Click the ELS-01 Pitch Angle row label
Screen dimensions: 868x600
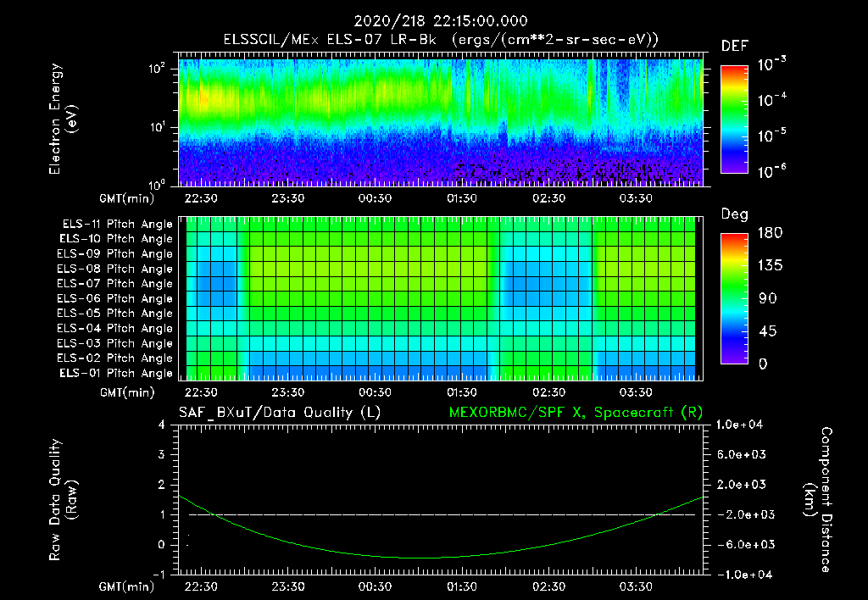(x=116, y=373)
